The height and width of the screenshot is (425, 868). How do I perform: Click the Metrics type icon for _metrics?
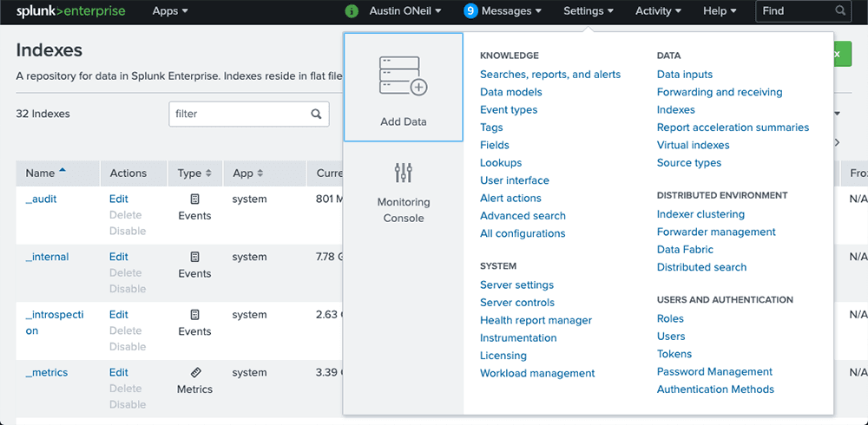(194, 372)
